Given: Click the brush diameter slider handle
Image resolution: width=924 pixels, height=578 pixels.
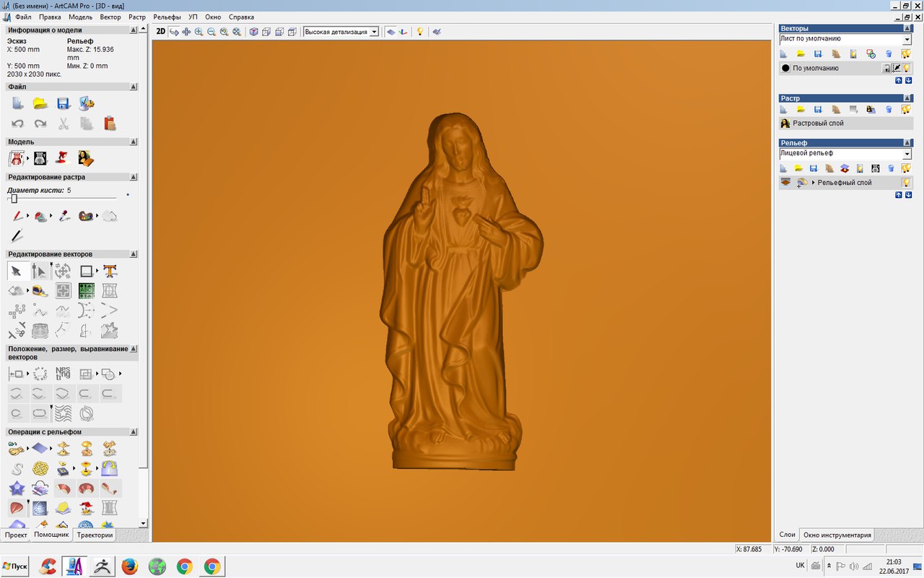Looking at the screenshot, I should (14, 199).
